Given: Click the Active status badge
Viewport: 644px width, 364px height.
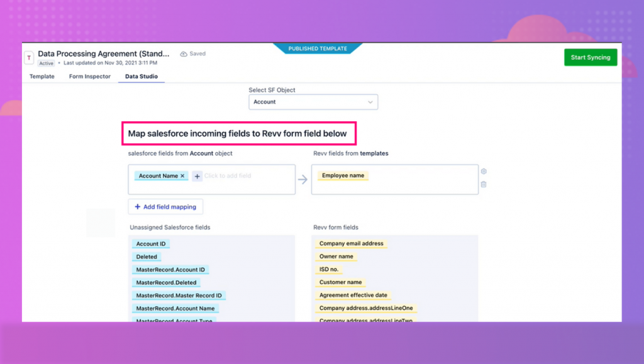Looking at the screenshot, I should (46, 63).
